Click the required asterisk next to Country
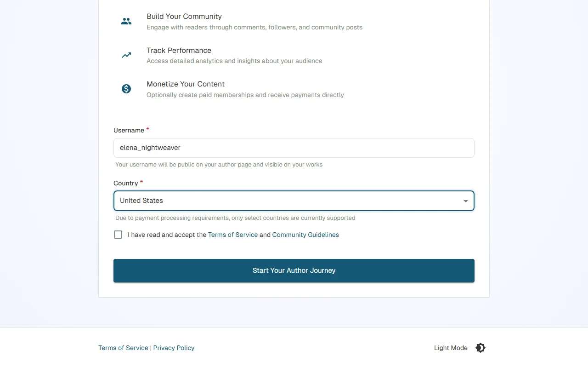This screenshot has width=588, height=368. (x=141, y=182)
